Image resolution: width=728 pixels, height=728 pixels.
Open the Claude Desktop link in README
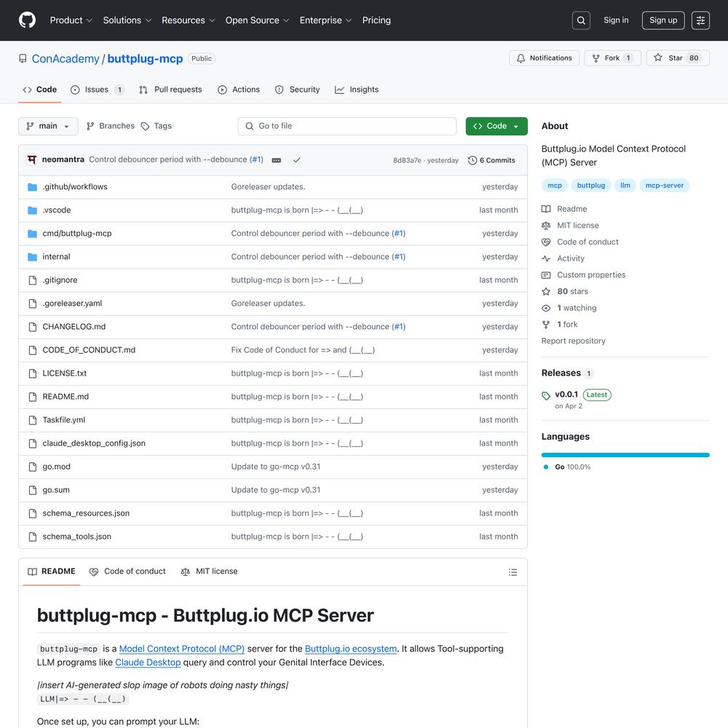point(148,662)
